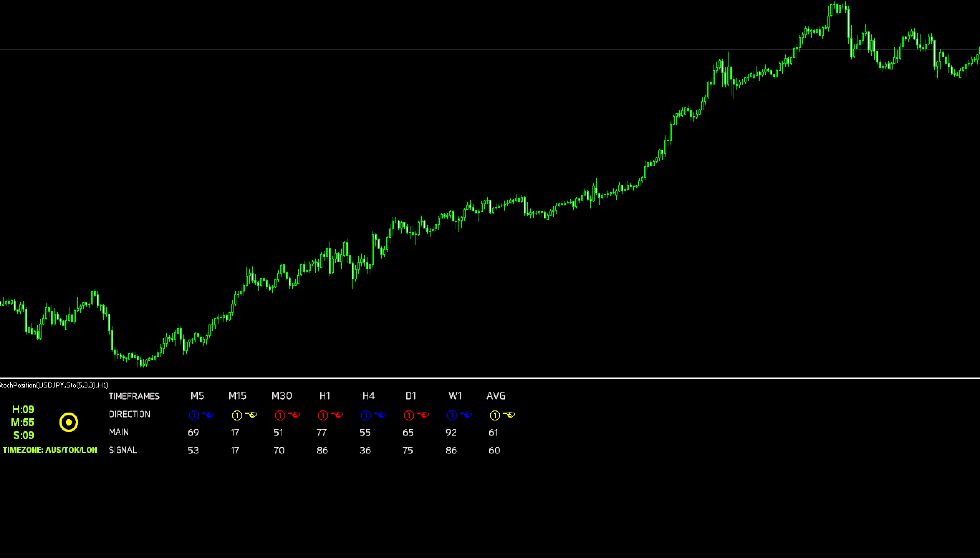Click the red pointing hand under D1

tap(423, 415)
